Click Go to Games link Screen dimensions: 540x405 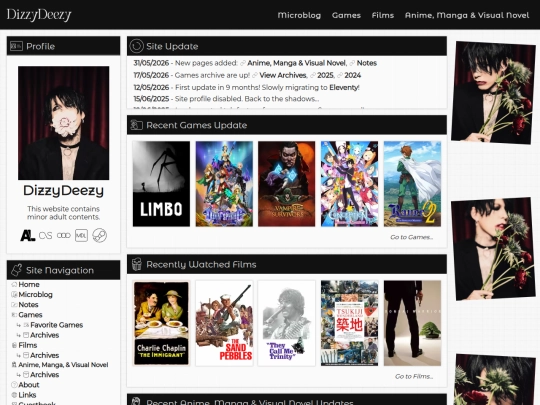412,237
